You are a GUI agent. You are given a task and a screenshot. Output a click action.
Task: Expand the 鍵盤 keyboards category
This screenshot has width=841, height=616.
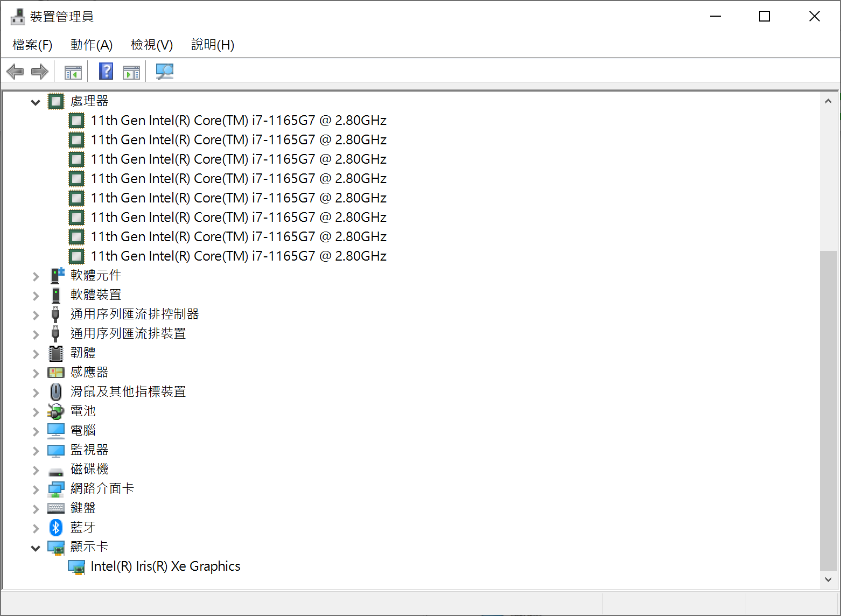click(36, 509)
